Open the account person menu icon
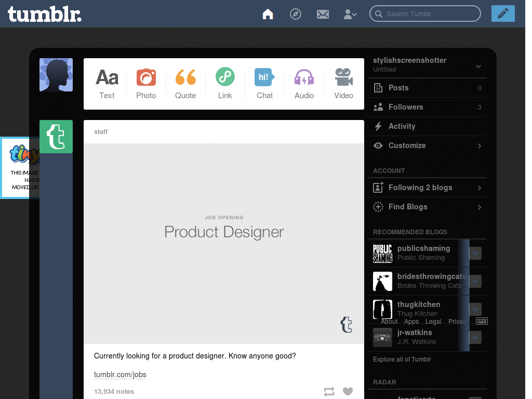Screen dimensions: 532x399 pyautogui.click(x=350, y=14)
